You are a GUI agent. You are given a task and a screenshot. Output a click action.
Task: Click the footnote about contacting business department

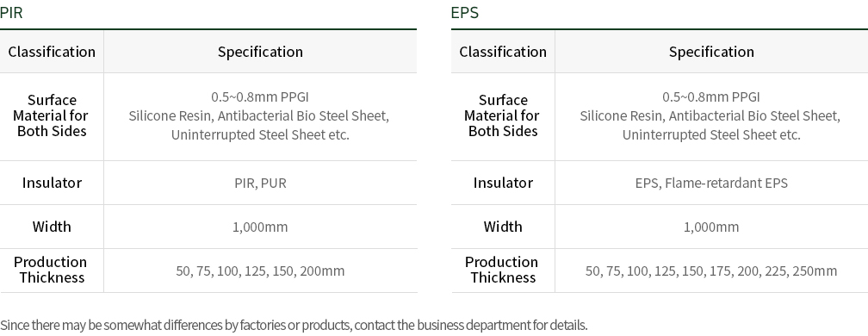[294, 325]
